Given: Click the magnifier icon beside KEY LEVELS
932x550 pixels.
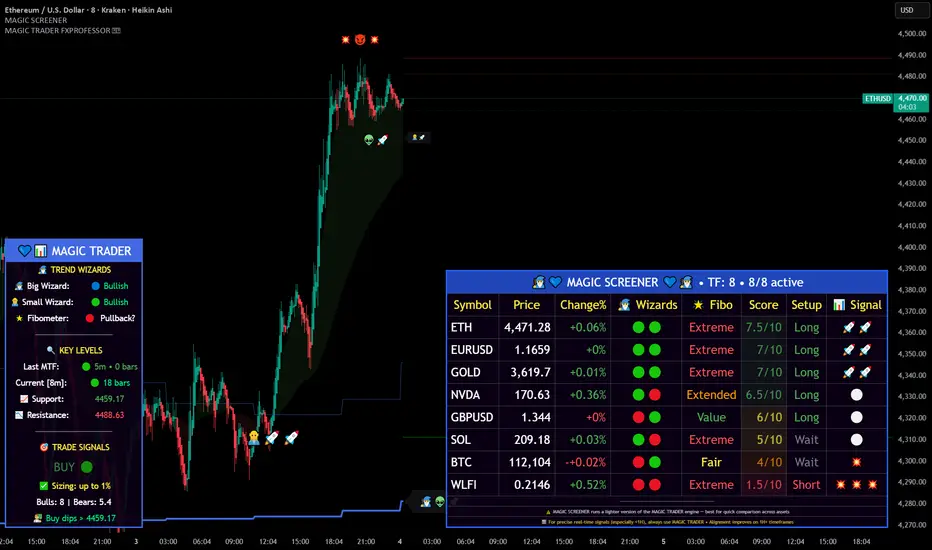Looking at the screenshot, I should [51, 350].
